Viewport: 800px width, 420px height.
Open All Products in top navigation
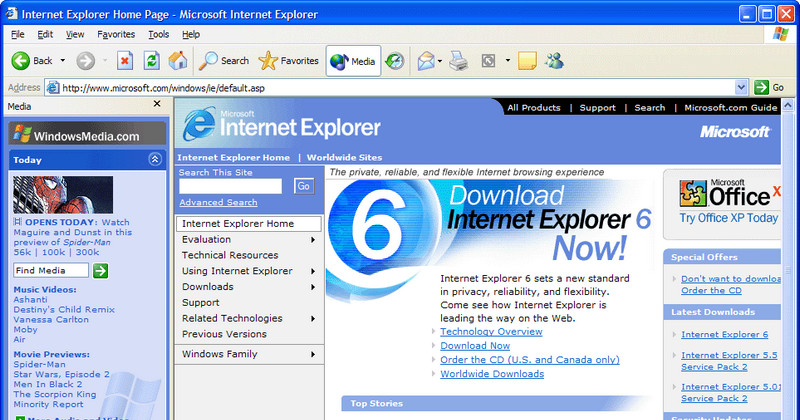(x=534, y=108)
